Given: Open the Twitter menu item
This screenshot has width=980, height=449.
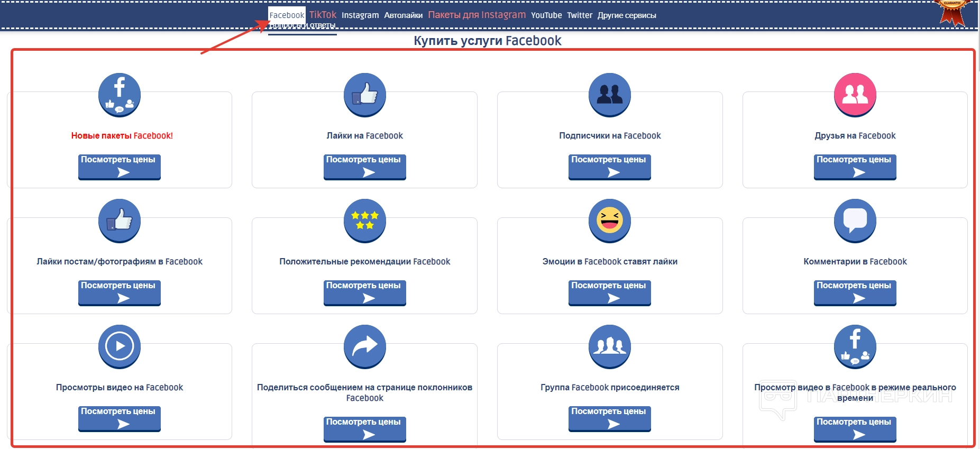Looking at the screenshot, I should (x=580, y=15).
